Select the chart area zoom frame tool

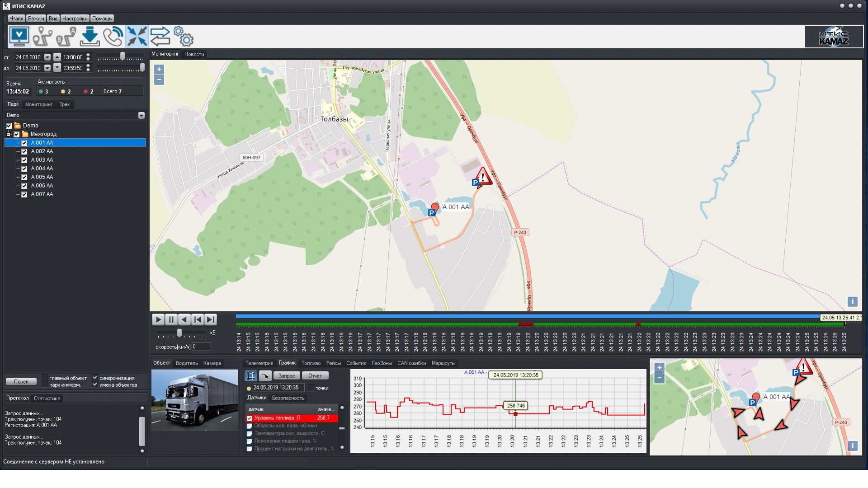[x=250, y=375]
